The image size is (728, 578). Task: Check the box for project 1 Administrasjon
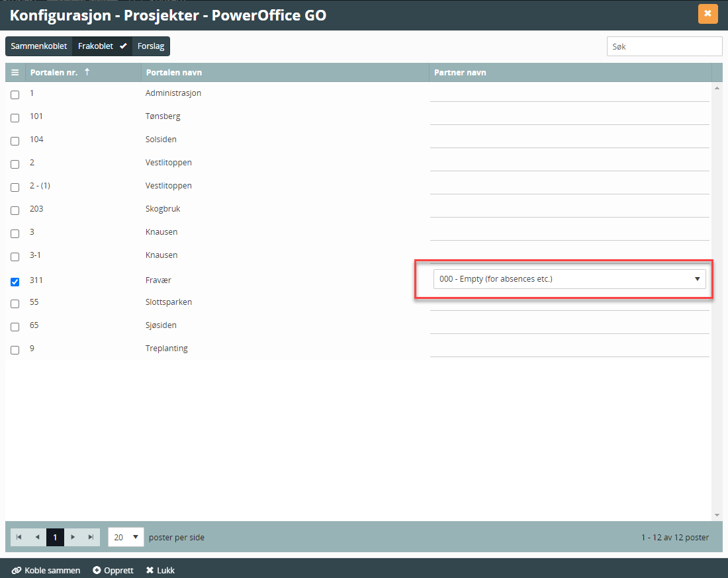pyautogui.click(x=15, y=95)
